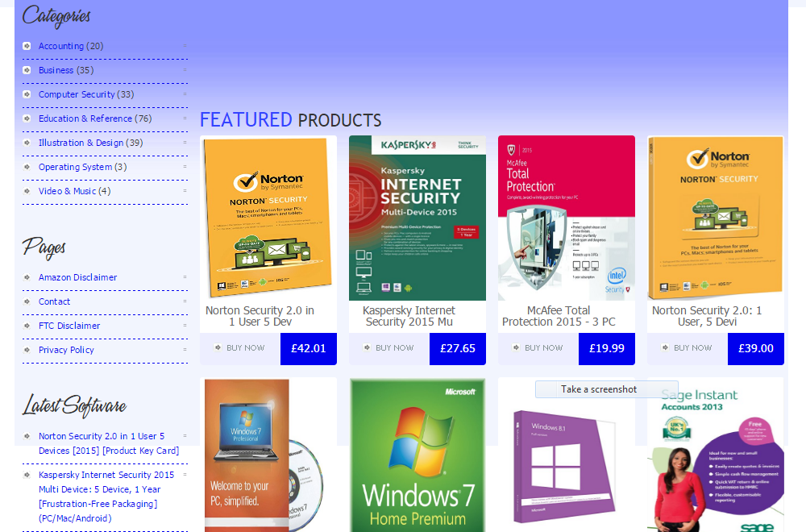Open the Illustration & Design category
This screenshot has width=806, height=532.
pyautogui.click(x=81, y=143)
